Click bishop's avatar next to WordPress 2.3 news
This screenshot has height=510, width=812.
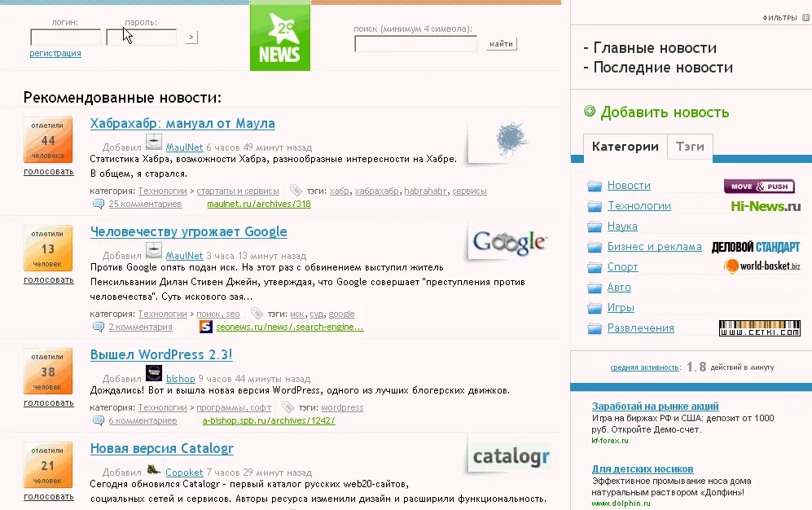152,374
